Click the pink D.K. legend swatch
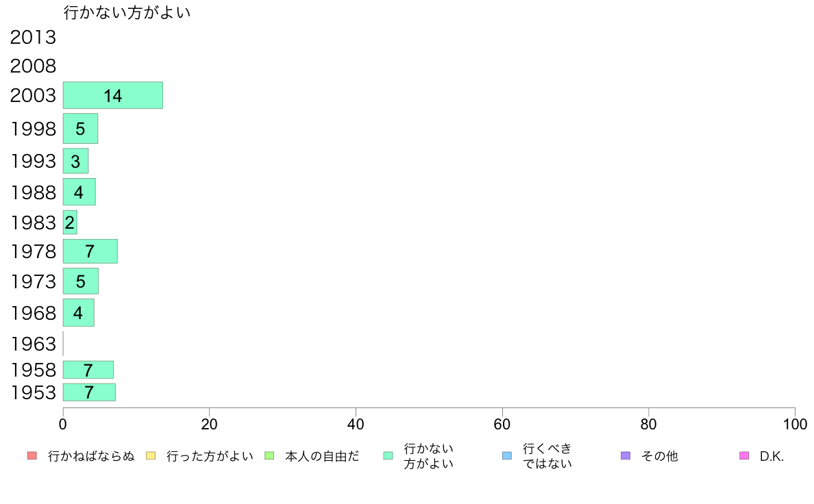Viewport: 814px width, 504px height. (x=744, y=456)
